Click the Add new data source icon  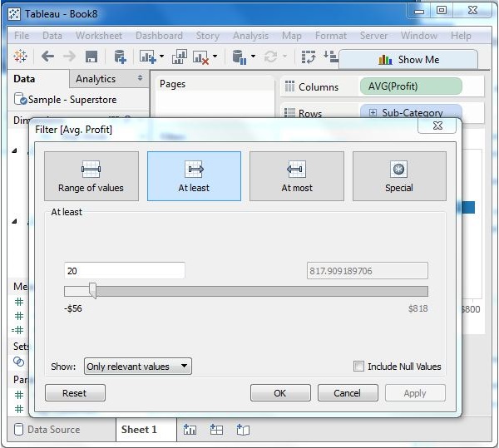[x=120, y=57]
